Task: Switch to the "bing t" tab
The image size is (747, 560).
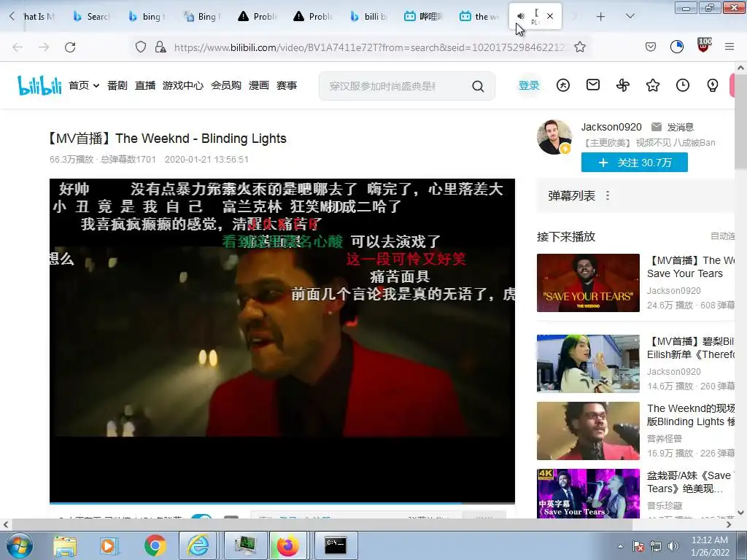Action: (147, 16)
